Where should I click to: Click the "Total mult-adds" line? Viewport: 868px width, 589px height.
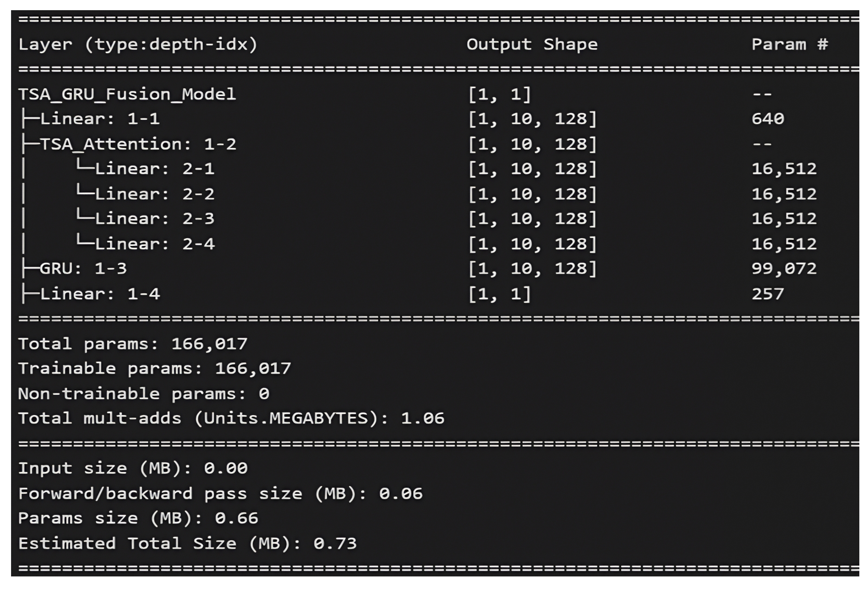(231, 419)
